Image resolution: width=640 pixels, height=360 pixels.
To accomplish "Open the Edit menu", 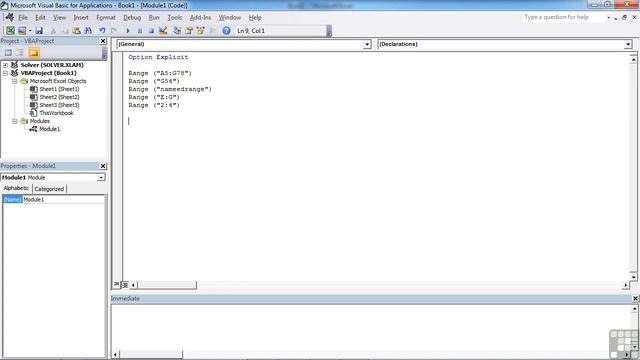I will tap(40, 18).
